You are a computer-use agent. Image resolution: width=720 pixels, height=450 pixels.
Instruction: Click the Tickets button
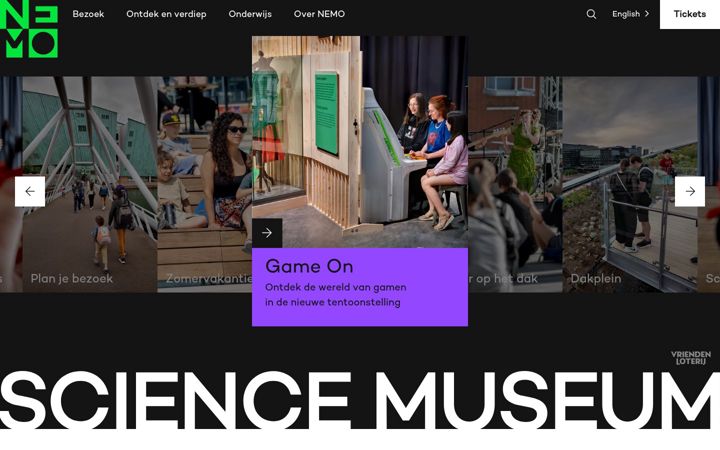click(x=690, y=14)
